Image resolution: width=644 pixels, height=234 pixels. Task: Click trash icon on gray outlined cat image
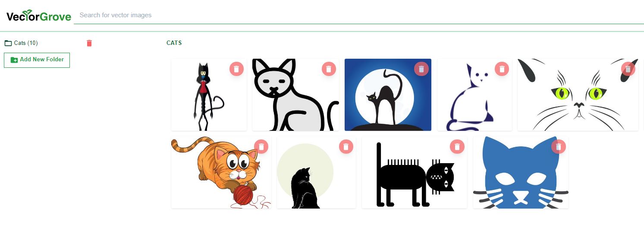point(329,69)
